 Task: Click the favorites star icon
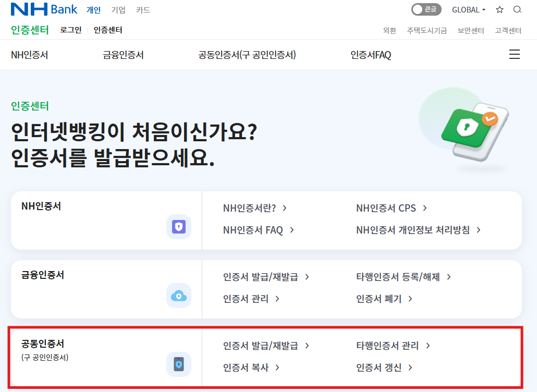click(499, 9)
